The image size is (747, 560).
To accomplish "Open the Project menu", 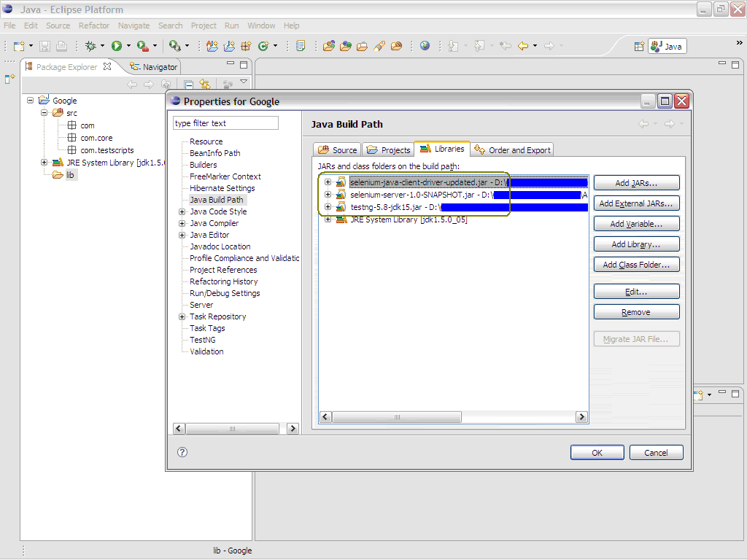I will tap(204, 26).
